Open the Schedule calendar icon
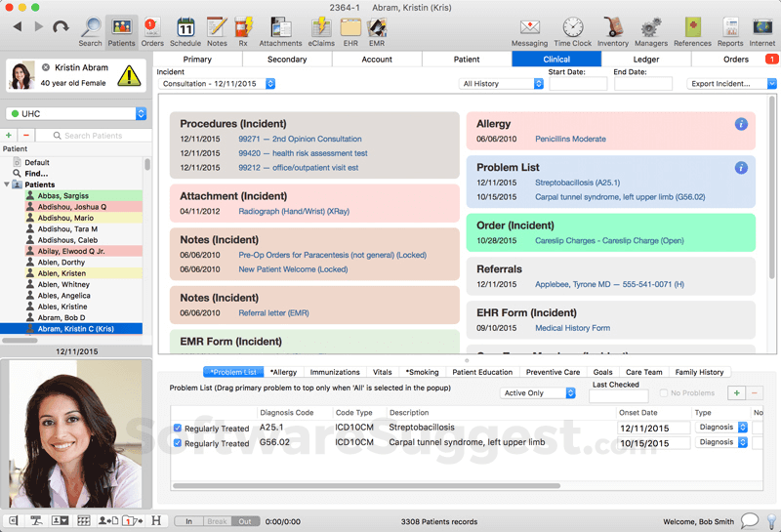This screenshot has width=781, height=532. tap(185, 27)
